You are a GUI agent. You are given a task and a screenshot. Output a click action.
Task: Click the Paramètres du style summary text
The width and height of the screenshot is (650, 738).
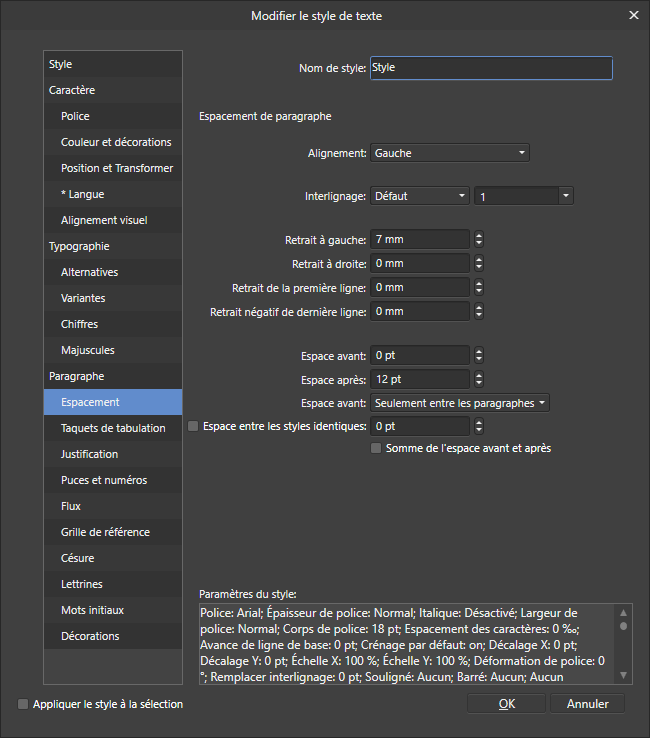tap(406, 644)
